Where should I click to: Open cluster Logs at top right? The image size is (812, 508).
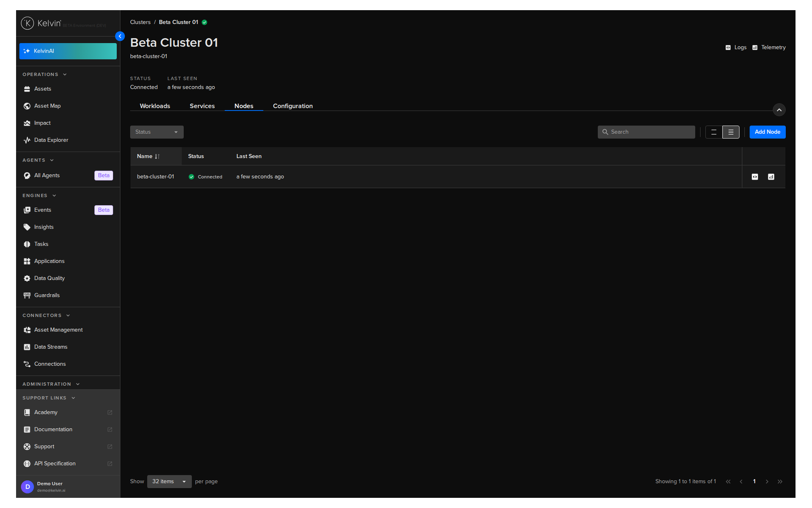click(736, 47)
